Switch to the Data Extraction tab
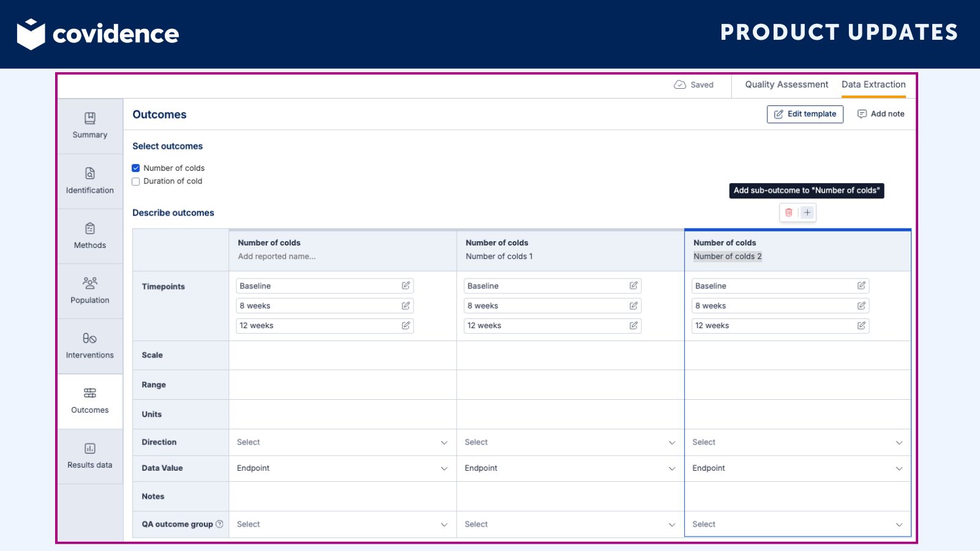 (x=873, y=84)
